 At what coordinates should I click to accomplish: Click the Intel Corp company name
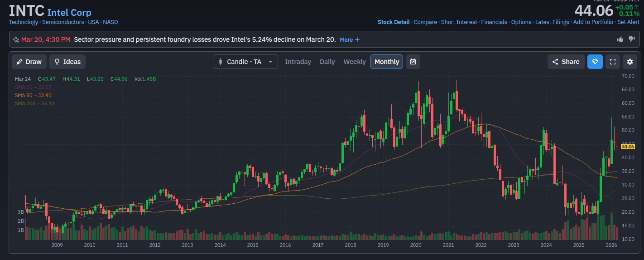69,12
